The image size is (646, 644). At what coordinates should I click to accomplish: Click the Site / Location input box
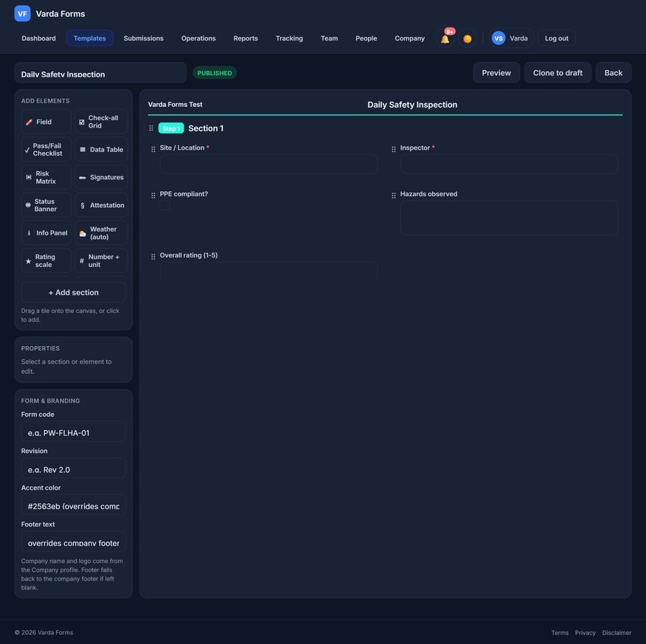coord(268,165)
